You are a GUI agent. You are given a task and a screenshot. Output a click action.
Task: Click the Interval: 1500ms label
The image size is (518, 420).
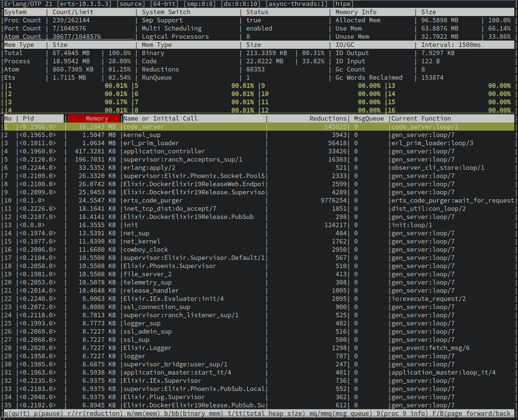tap(451, 45)
